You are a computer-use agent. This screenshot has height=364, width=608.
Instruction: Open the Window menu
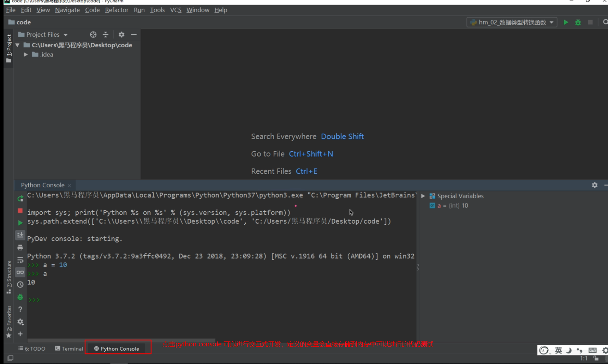click(198, 10)
